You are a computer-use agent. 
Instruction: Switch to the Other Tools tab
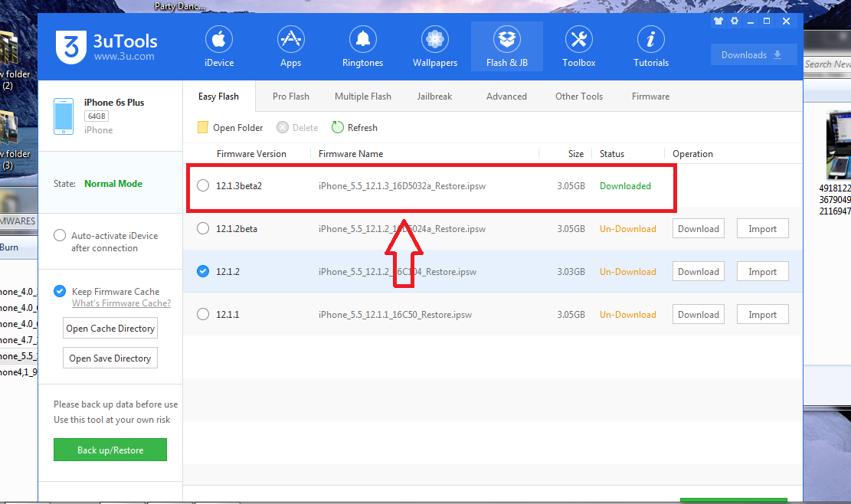click(578, 96)
